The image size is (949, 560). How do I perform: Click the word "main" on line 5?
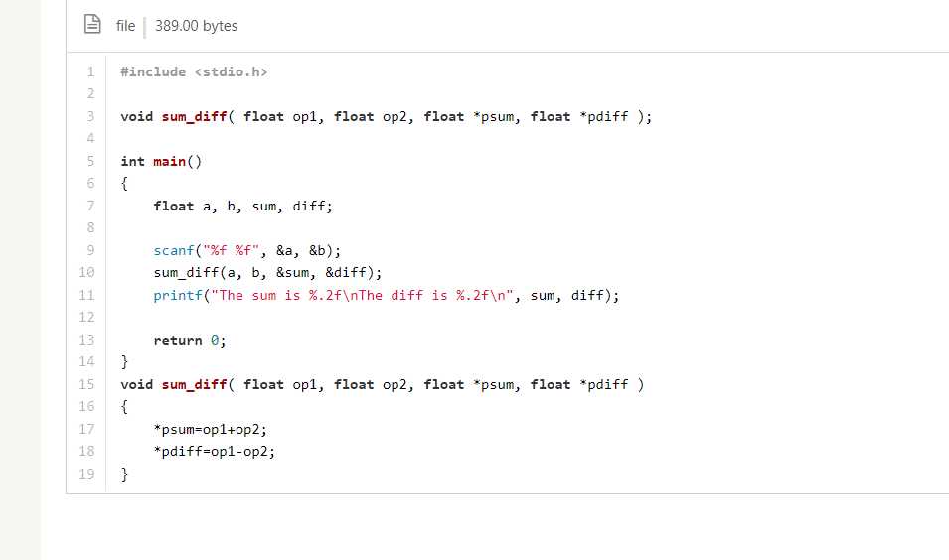coord(170,162)
